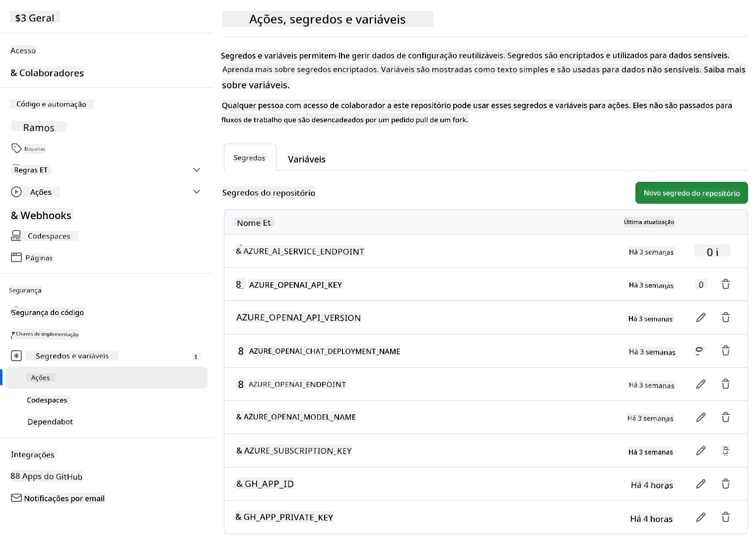Edit the AZURE_OPENAI_API_KEY secret

(x=701, y=285)
